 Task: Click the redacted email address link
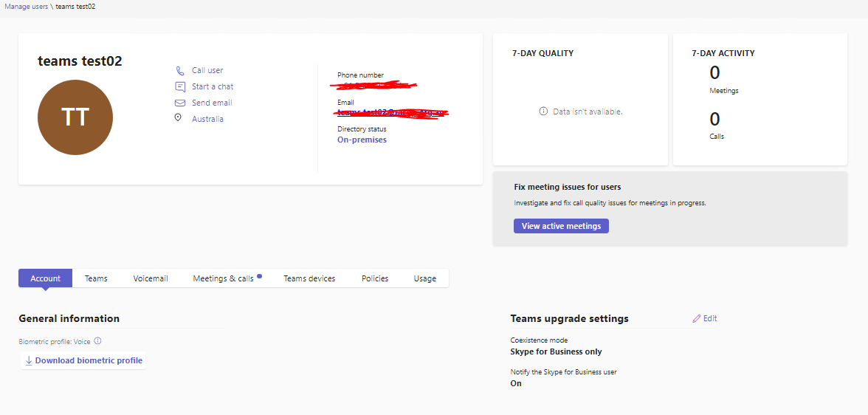[391, 112]
